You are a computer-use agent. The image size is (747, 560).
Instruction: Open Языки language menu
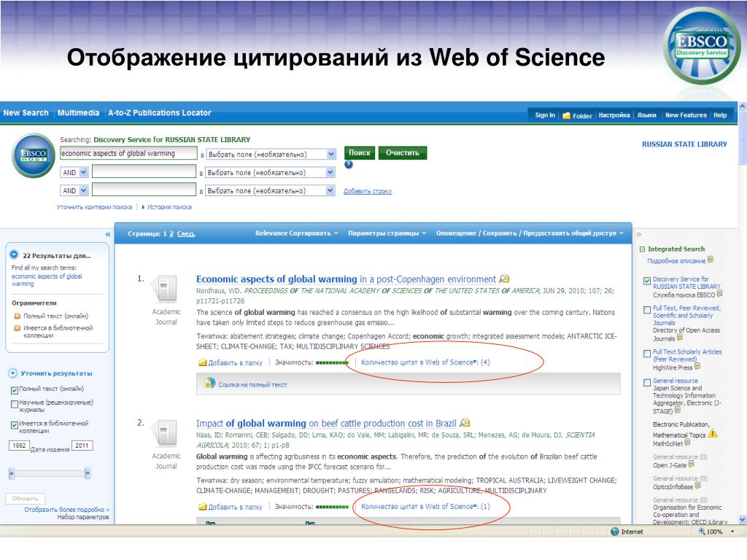pyautogui.click(x=646, y=115)
